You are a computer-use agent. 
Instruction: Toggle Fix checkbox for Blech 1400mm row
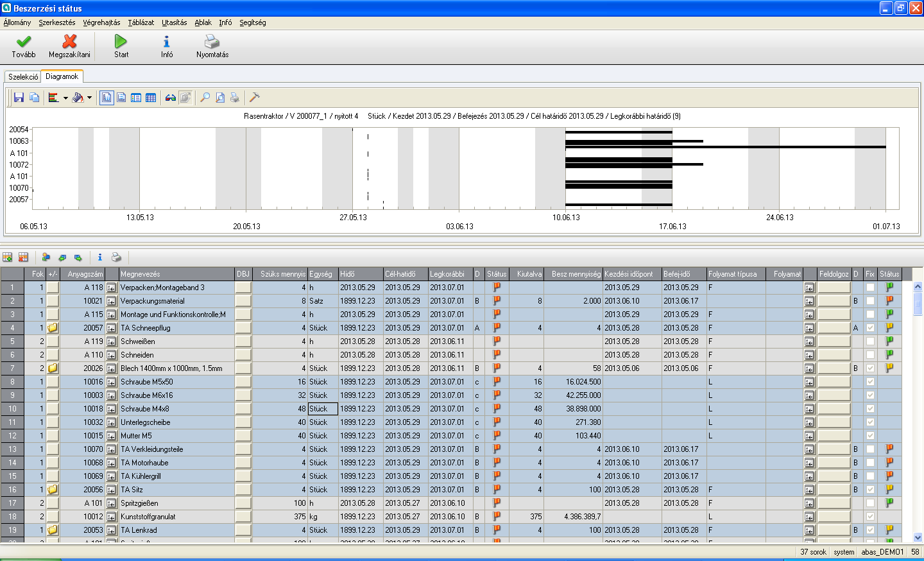[870, 368]
